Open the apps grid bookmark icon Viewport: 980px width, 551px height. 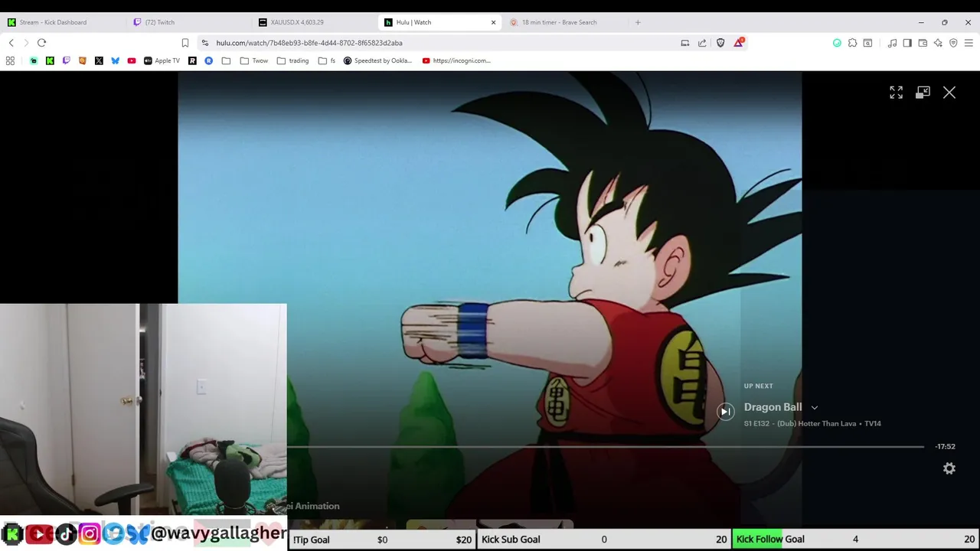pos(10,60)
